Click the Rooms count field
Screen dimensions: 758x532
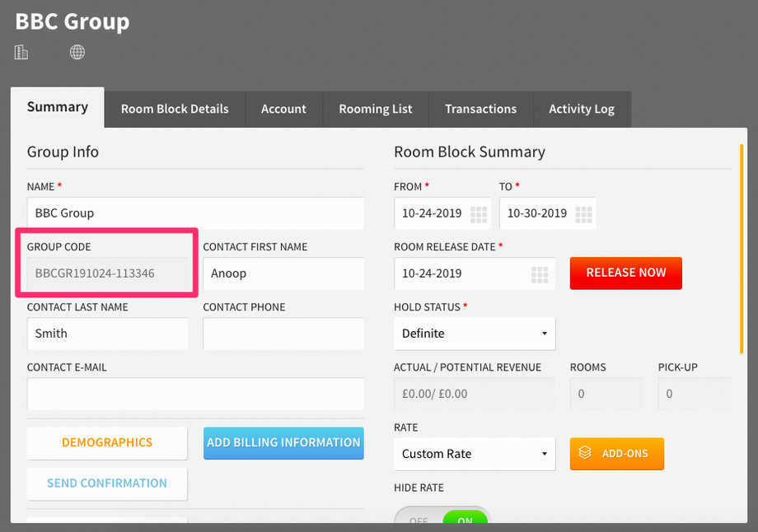point(606,394)
